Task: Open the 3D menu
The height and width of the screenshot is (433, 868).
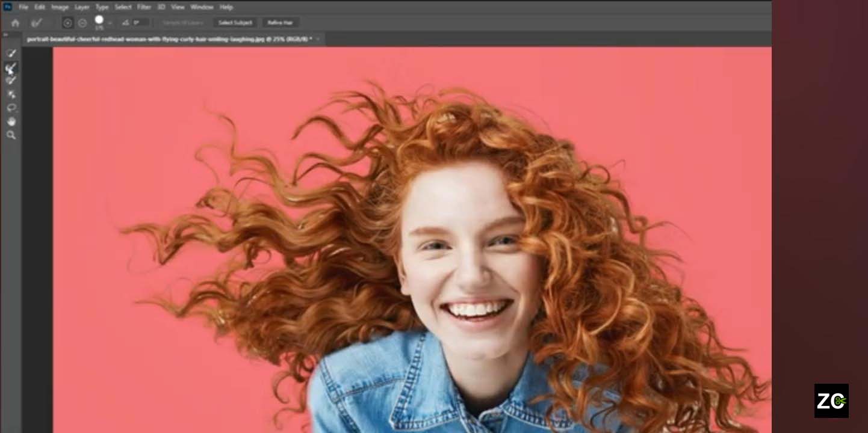Action: (x=161, y=7)
